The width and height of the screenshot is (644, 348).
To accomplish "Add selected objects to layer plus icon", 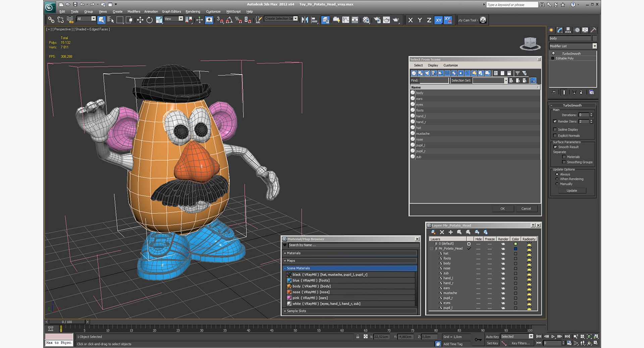I will pos(451,232).
